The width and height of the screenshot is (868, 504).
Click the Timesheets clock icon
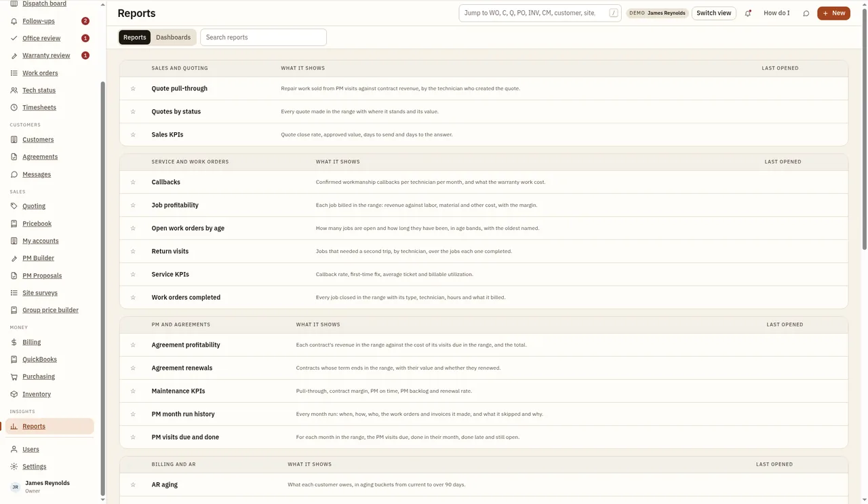[x=14, y=107]
